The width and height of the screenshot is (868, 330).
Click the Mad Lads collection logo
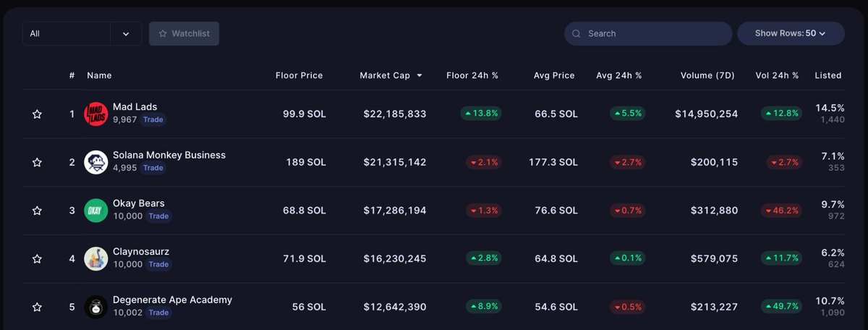(96, 114)
